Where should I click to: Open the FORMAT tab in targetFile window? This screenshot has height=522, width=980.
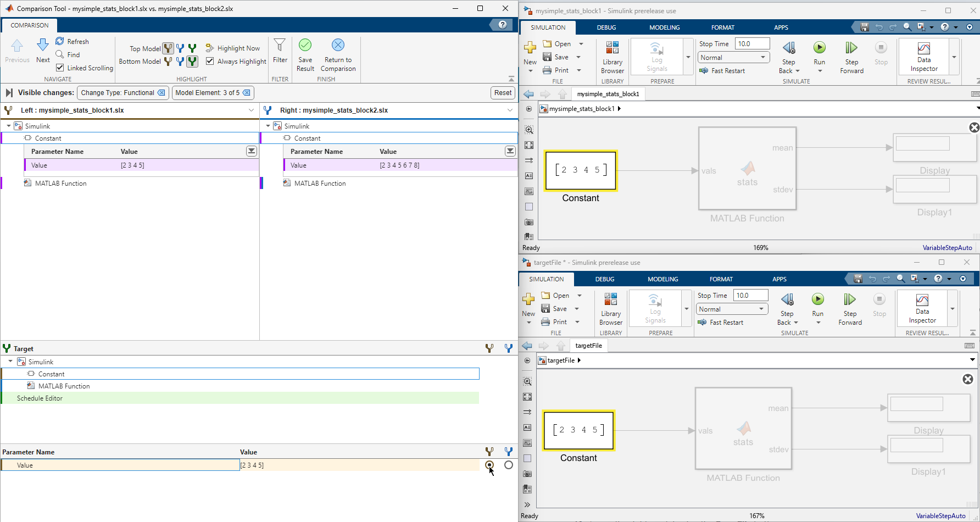721,279
